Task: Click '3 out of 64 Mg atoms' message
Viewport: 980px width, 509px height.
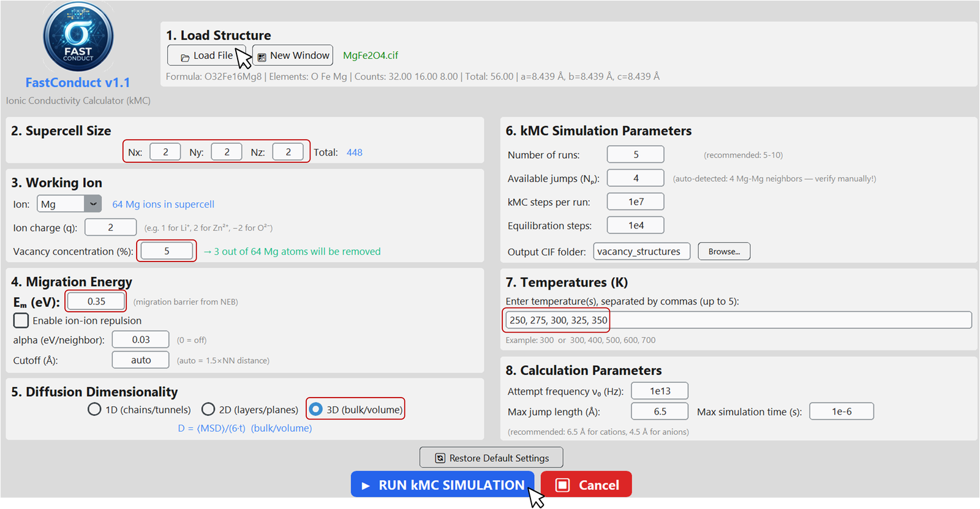Action: click(292, 251)
